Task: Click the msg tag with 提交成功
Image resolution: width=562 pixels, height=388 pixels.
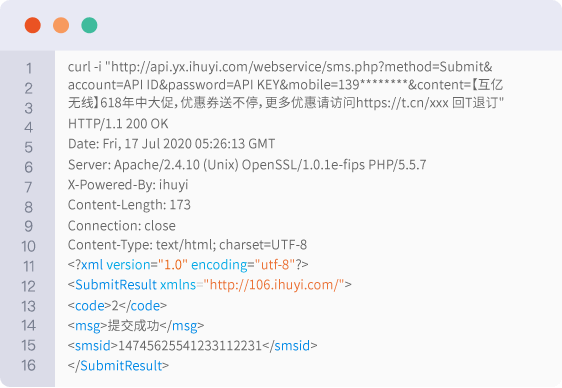Action: [136, 326]
